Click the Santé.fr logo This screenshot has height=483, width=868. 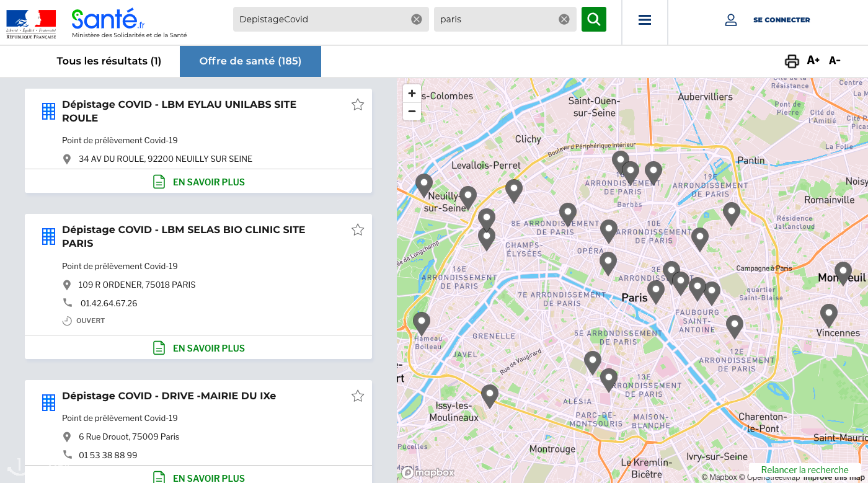pos(108,19)
